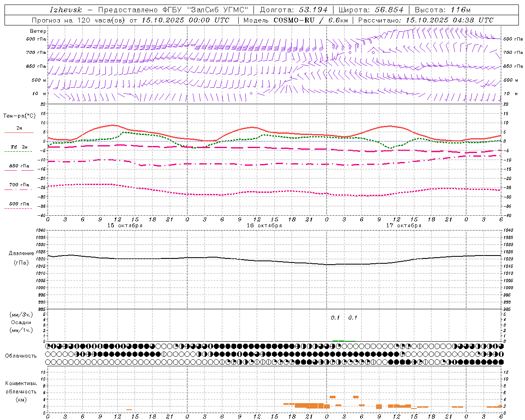Select the "15 октября" date label
The width and height of the screenshot is (525, 420).
pos(125,226)
